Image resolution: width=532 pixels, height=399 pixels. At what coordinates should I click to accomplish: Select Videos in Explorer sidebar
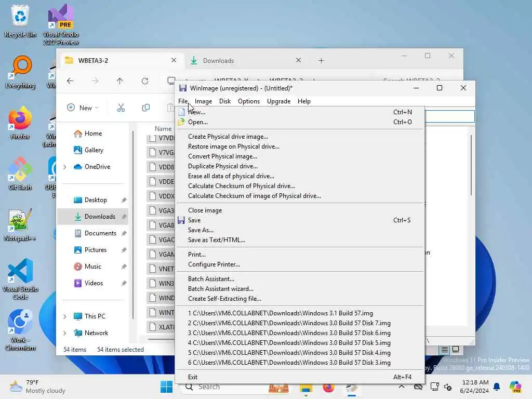[x=94, y=283]
